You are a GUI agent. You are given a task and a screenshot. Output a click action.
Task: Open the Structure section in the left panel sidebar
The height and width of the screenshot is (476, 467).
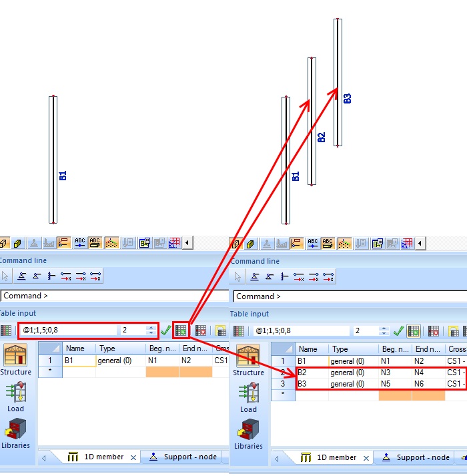(x=15, y=361)
